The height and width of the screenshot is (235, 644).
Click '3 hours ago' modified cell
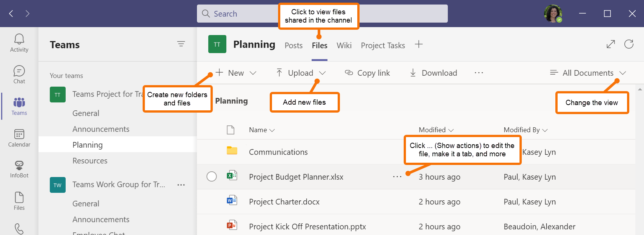440,177
